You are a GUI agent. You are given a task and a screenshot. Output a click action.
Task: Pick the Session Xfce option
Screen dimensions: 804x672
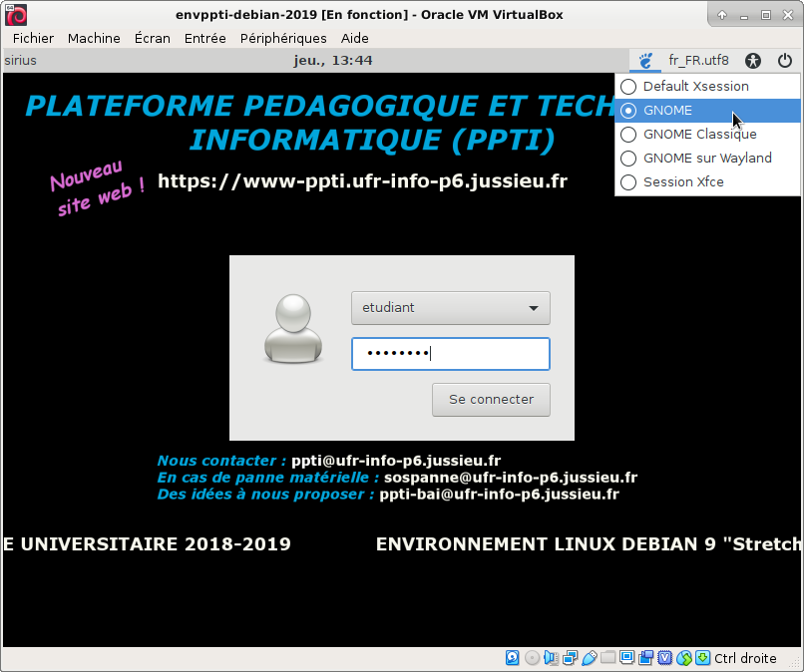point(683,182)
